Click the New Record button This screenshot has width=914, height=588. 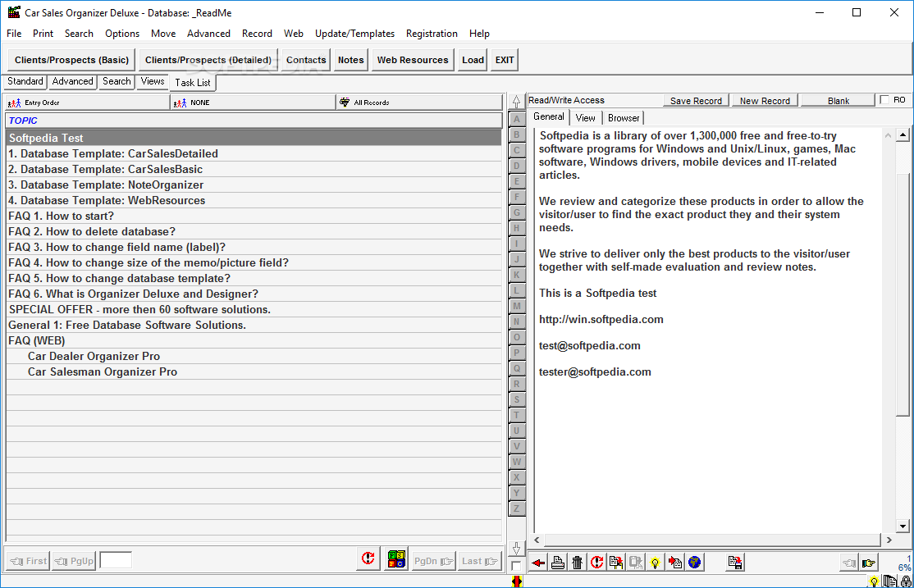pyautogui.click(x=765, y=101)
